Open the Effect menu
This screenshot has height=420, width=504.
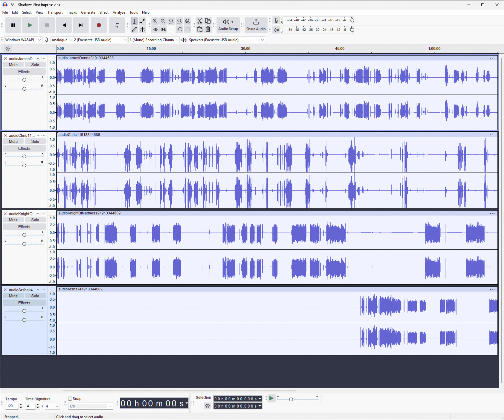[x=104, y=12]
